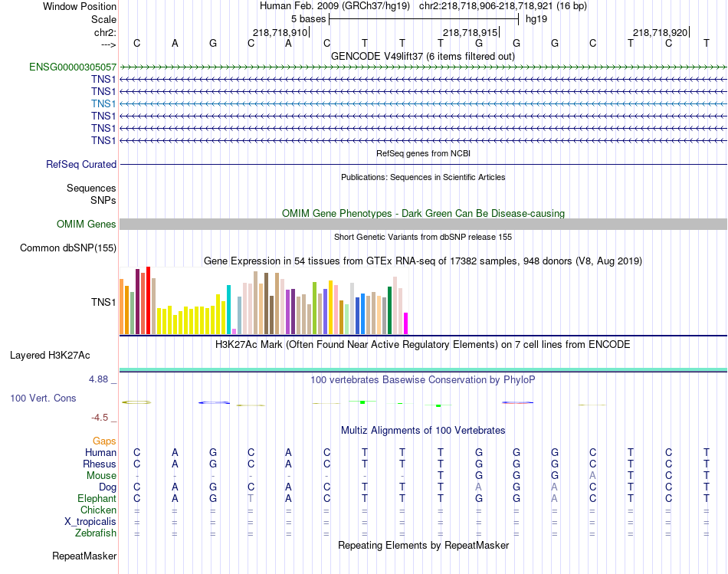The width and height of the screenshot is (728, 574).
Task: Click the Elephant species label
Action: pyautogui.click(x=97, y=499)
